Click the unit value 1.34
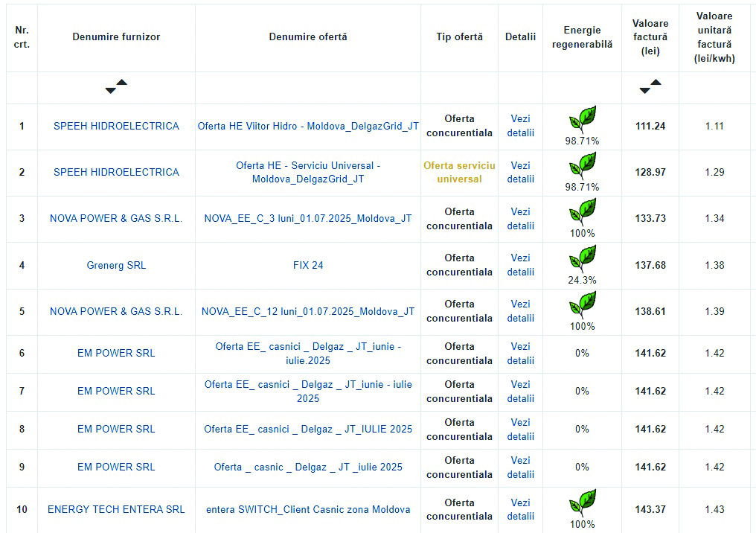 714,219
